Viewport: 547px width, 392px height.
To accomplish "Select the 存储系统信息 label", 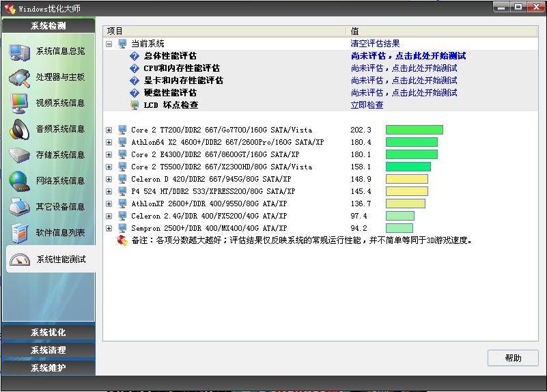I will (60, 155).
